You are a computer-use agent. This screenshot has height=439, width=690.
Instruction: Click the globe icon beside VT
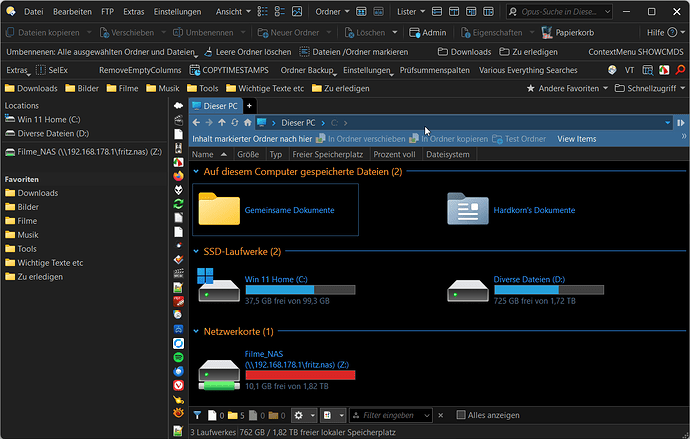pos(612,70)
